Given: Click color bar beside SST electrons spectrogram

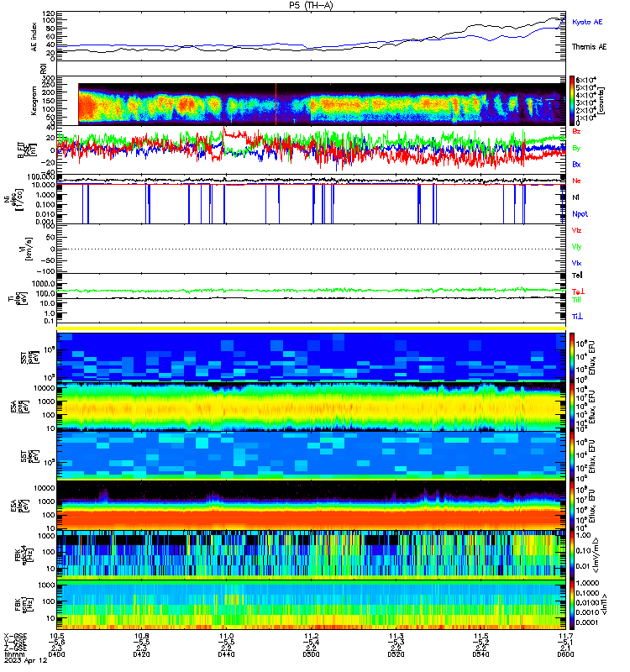Looking at the screenshot, I should [x=572, y=455].
